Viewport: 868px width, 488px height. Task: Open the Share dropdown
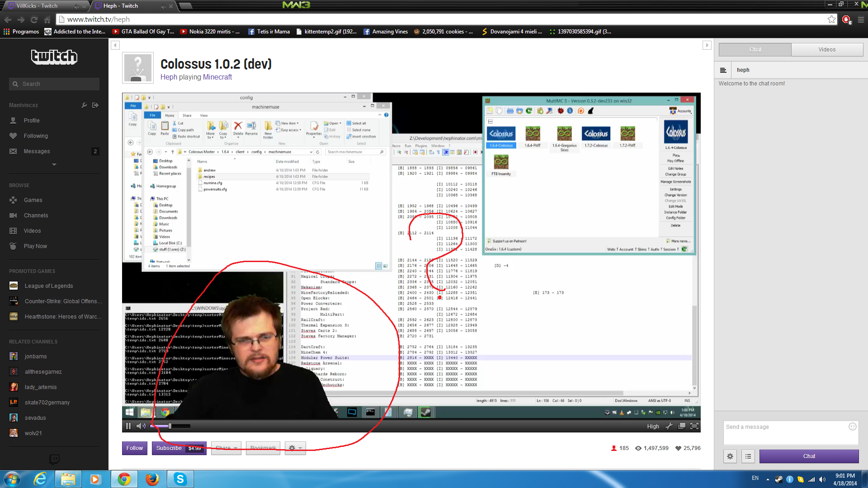click(226, 448)
